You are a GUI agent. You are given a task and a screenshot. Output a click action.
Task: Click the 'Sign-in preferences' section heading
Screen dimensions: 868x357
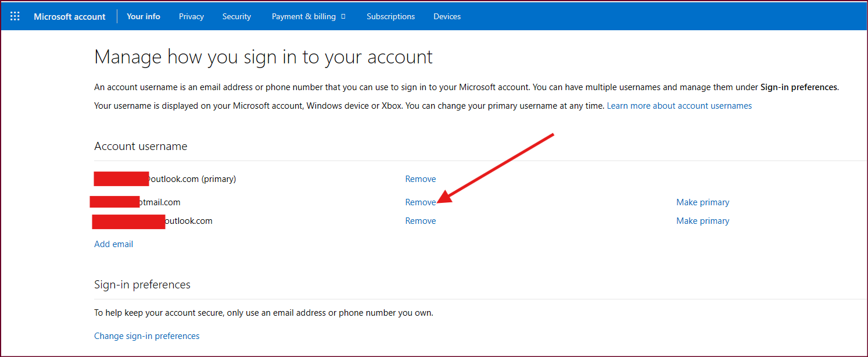142,285
